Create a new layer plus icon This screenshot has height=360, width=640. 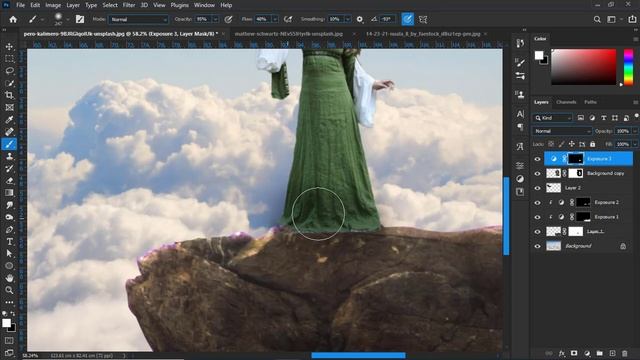612,353
